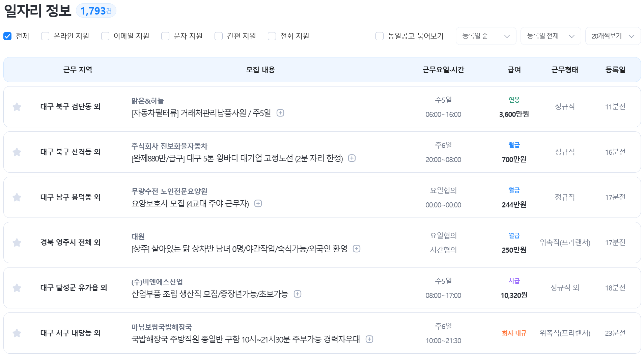Open company link 주식회사 진보화물자동차

point(169,146)
